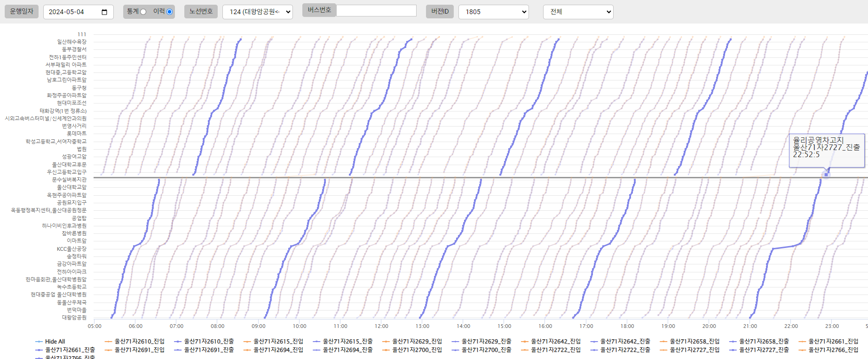Toggle legend marker for 울산71자2658_진입
Image resolution: width=868 pixels, height=359 pixels.
click(664, 342)
